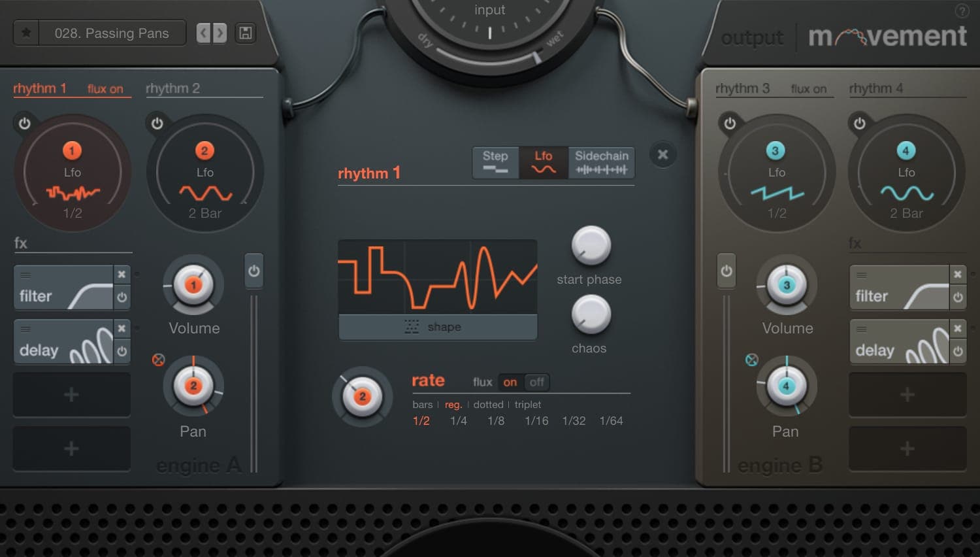Viewport: 980px width, 557px height.
Task: Remove engine A filter effect
Action: (x=122, y=275)
